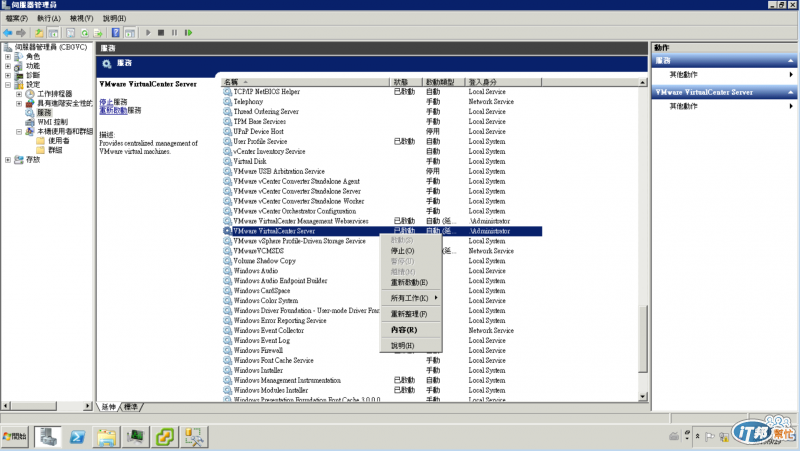The height and width of the screenshot is (451, 800).
Task: Click the services list vertical scrollbar thumb
Action: click(643, 339)
